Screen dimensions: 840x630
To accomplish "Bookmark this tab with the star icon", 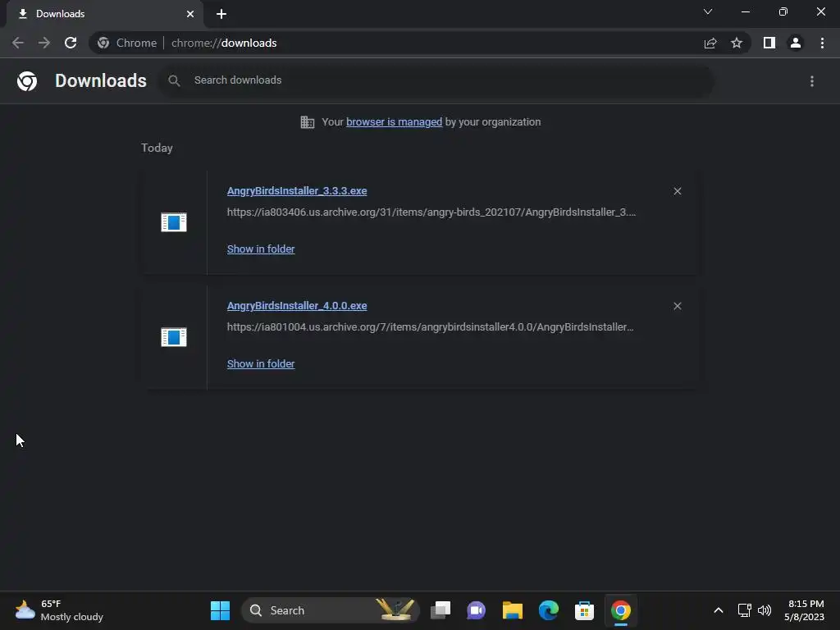I will click(x=737, y=43).
